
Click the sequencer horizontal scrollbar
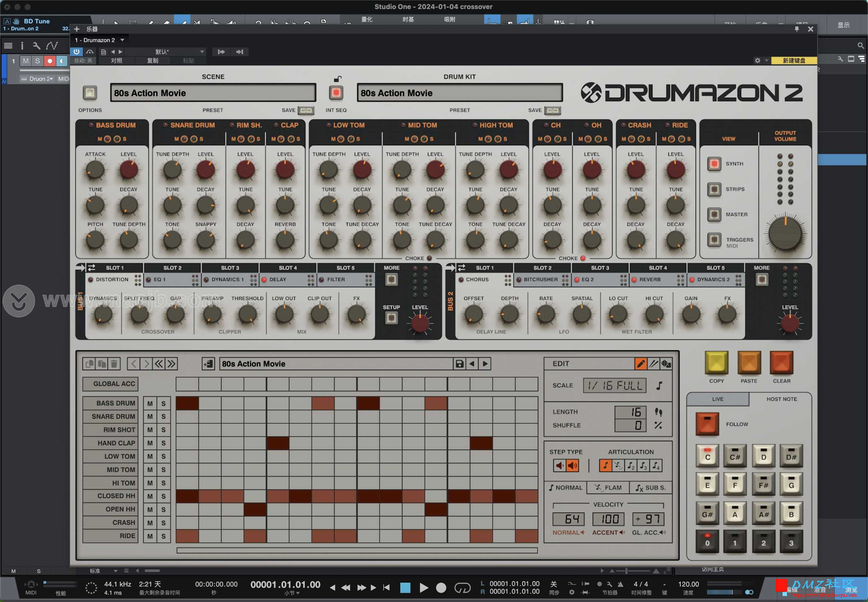357,550
